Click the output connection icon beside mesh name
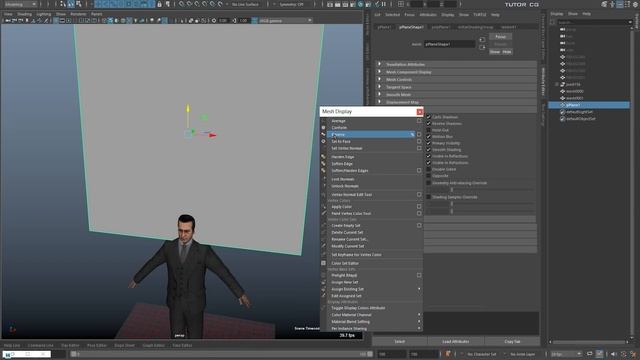The width and height of the screenshot is (640, 360). [x=482, y=47]
